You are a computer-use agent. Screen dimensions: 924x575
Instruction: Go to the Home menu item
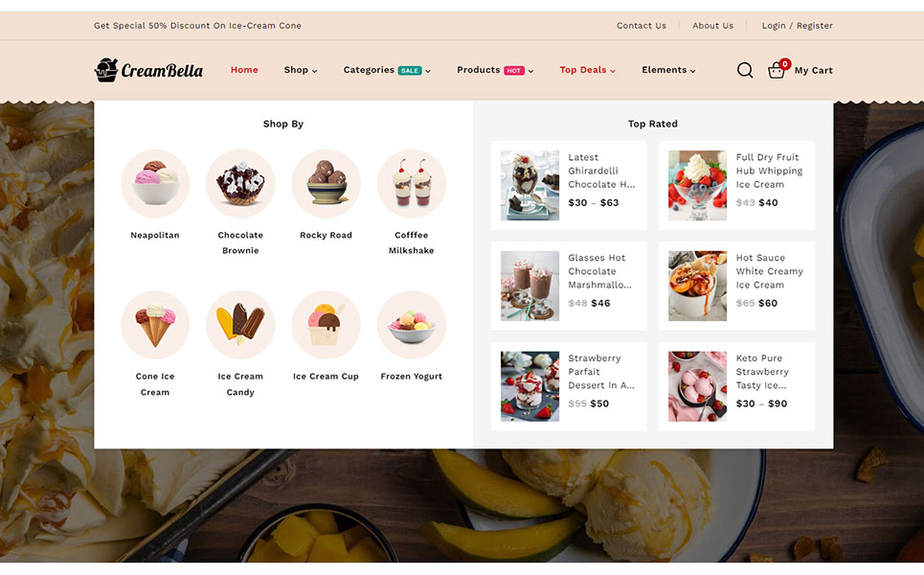coord(244,70)
